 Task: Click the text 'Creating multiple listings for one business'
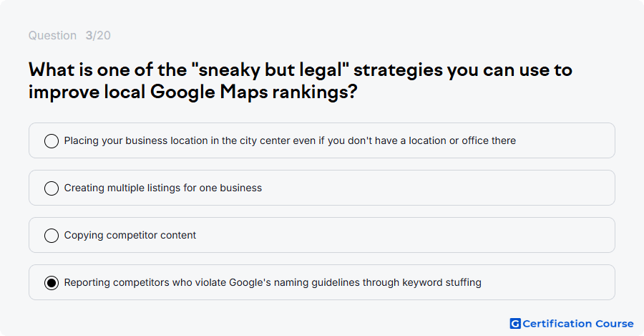point(163,188)
